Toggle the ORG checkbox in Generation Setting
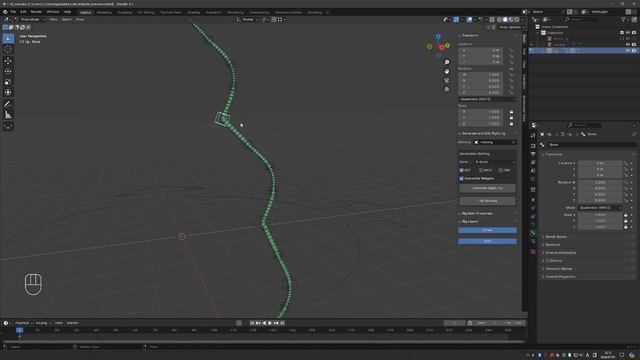This screenshot has width=640, height=360. [500, 170]
